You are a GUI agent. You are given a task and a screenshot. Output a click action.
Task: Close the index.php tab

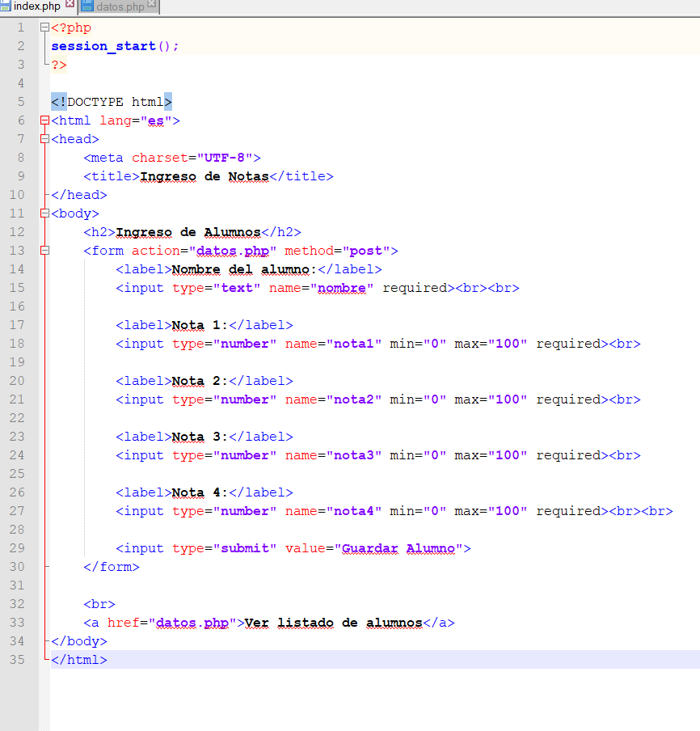(70, 4)
